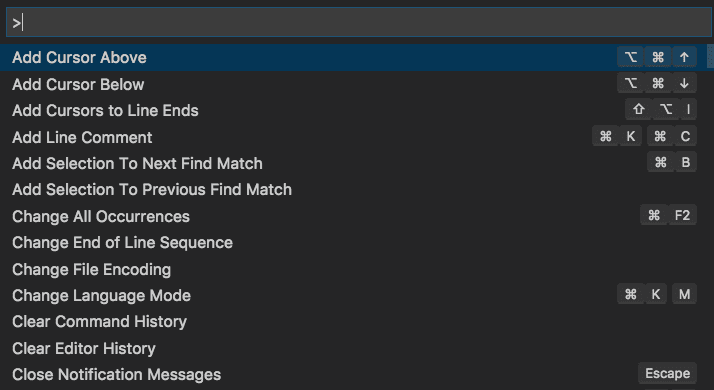Viewport: 714px width, 390px height.
Task: Focus the command palette input field
Action: tap(358, 22)
